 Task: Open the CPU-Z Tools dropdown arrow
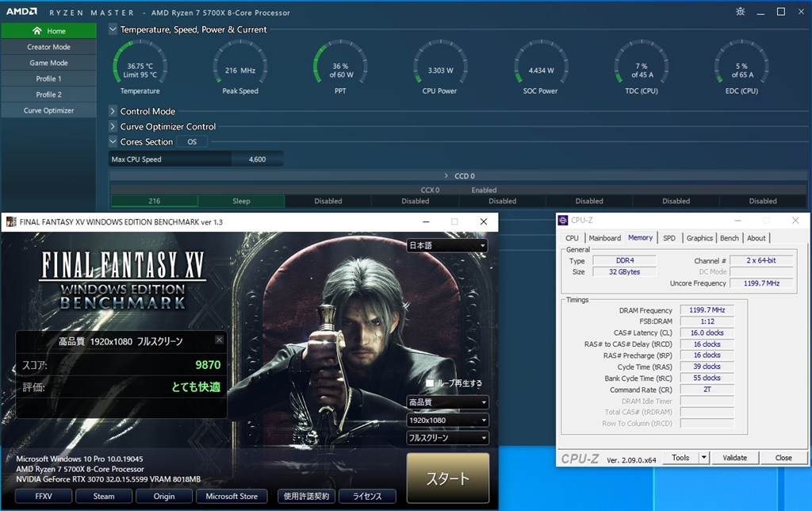point(704,458)
